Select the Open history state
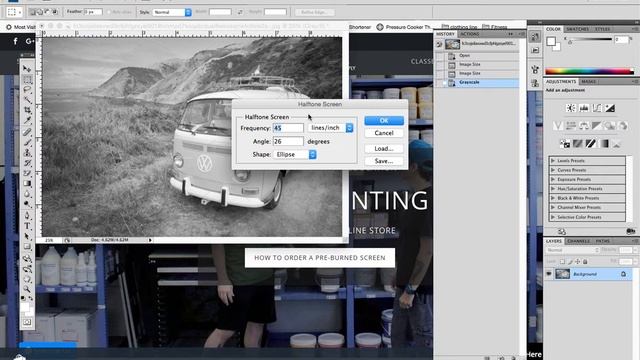 478,56
